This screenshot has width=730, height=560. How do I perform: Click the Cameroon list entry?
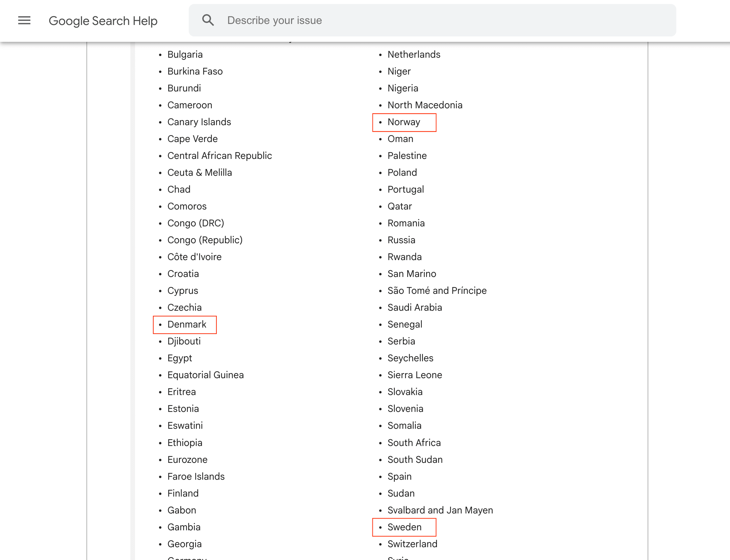pyautogui.click(x=190, y=105)
